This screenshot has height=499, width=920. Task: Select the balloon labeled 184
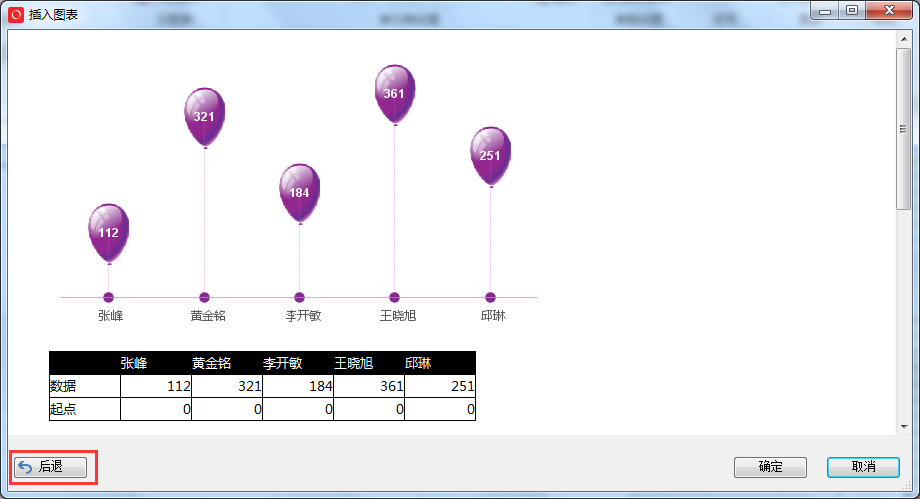(299, 193)
